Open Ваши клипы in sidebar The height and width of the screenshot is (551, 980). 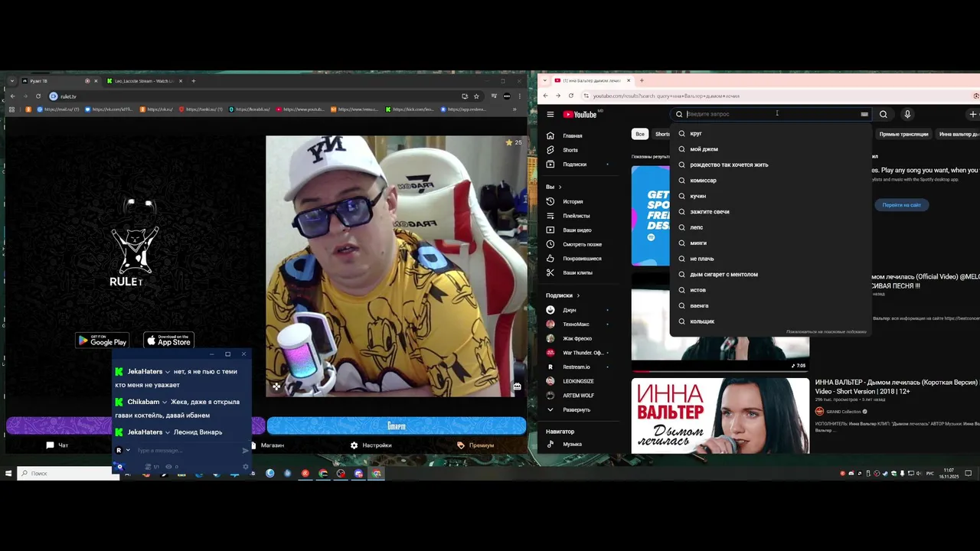point(578,272)
